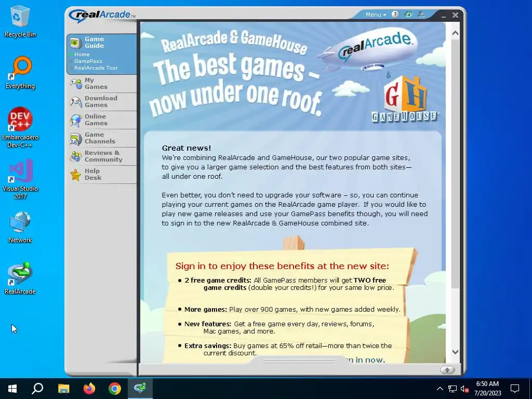This screenshot has width=532, height=399.
Task: Click the GameHouse GH logo
Action: point(405,99)
